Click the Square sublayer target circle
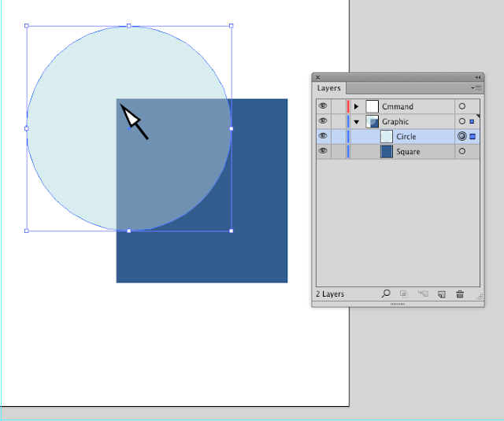 pos(462,151)
